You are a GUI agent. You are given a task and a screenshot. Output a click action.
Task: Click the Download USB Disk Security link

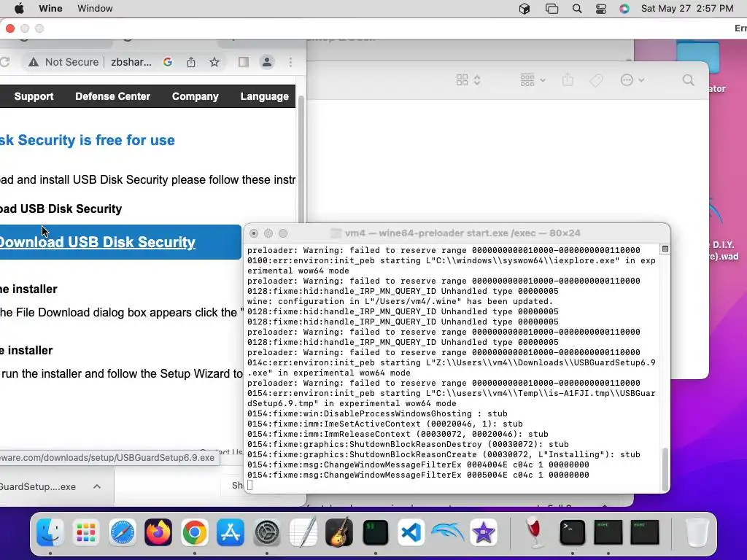(x=97, y=242)
